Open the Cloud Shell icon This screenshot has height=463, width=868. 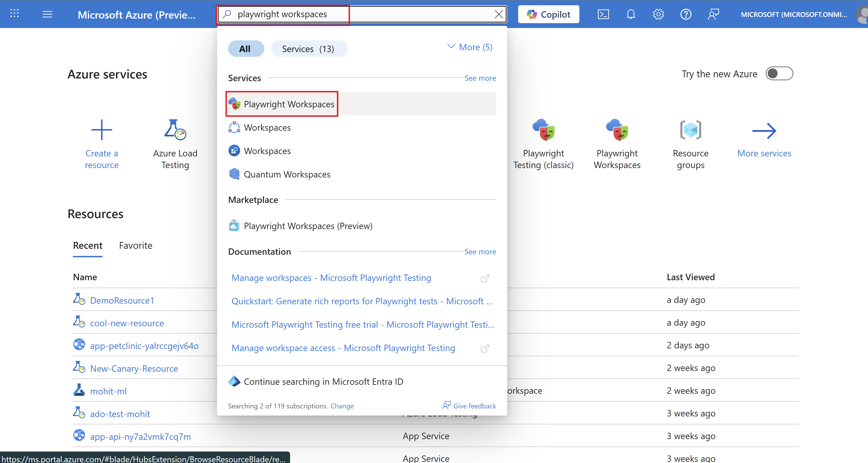point(603,14)
